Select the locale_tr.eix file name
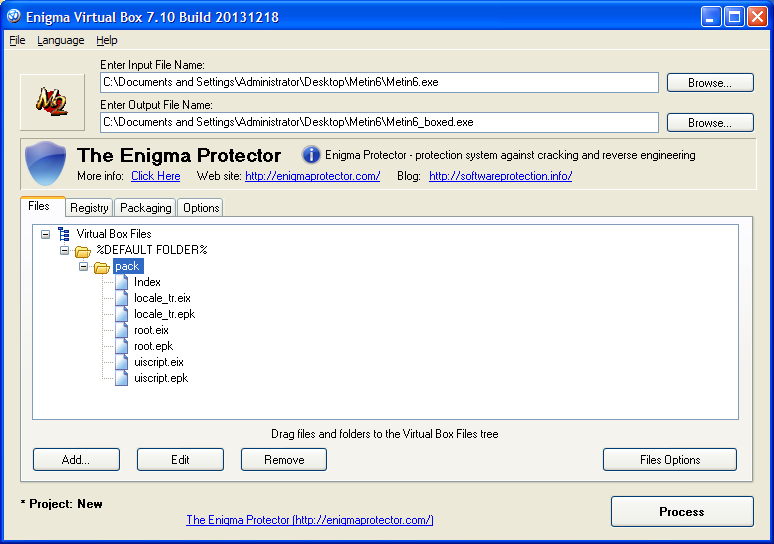The image size is (774, 544). (162, 298)
